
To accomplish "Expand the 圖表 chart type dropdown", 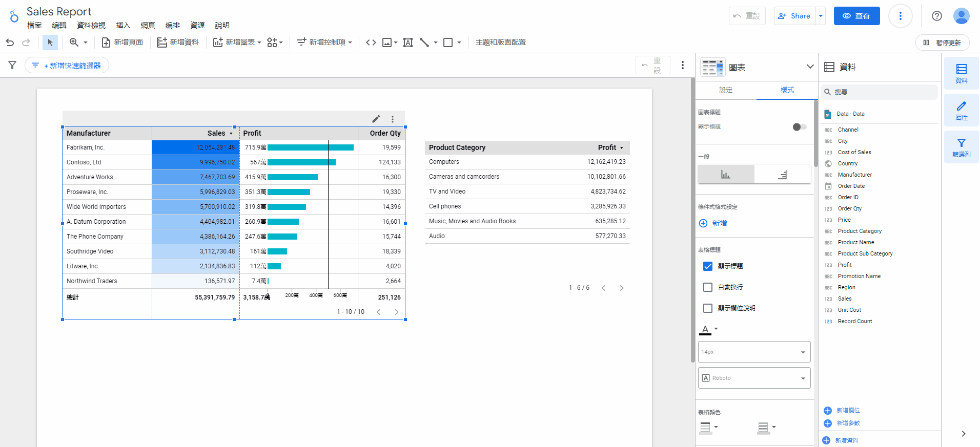I will pyautogui.click(x=810, y=67).
